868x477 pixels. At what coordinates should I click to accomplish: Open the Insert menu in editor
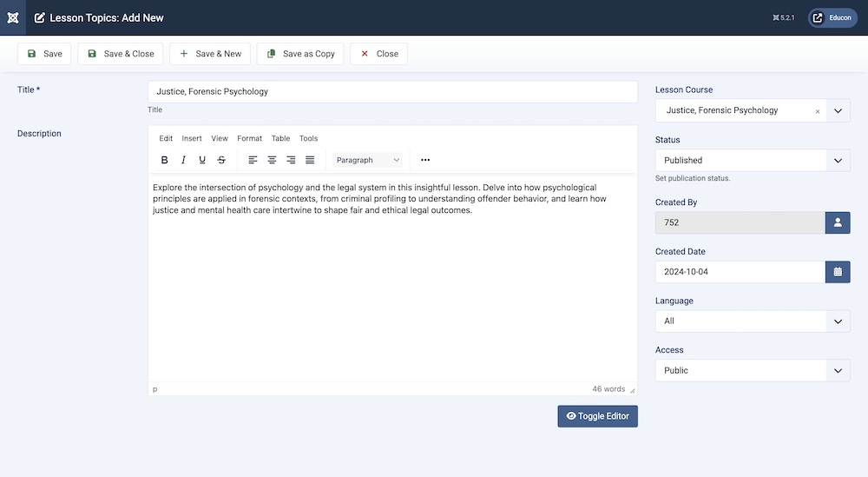[x=192, y=138]
